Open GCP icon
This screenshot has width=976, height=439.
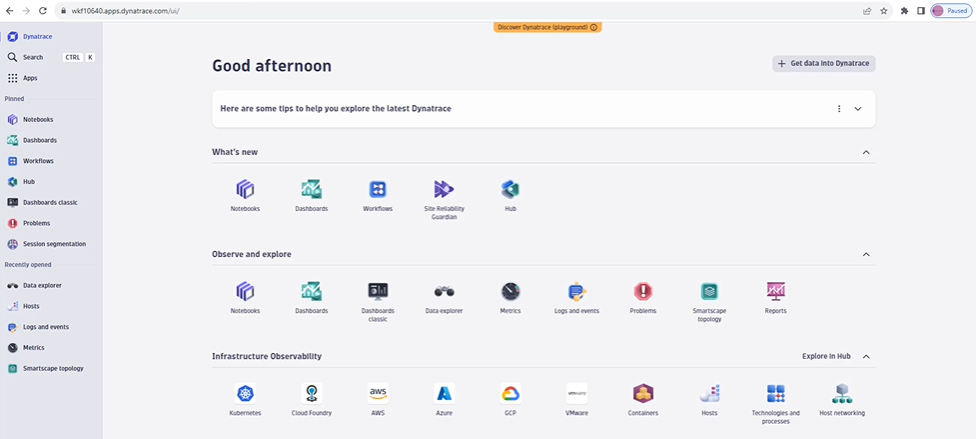[510, 393]
